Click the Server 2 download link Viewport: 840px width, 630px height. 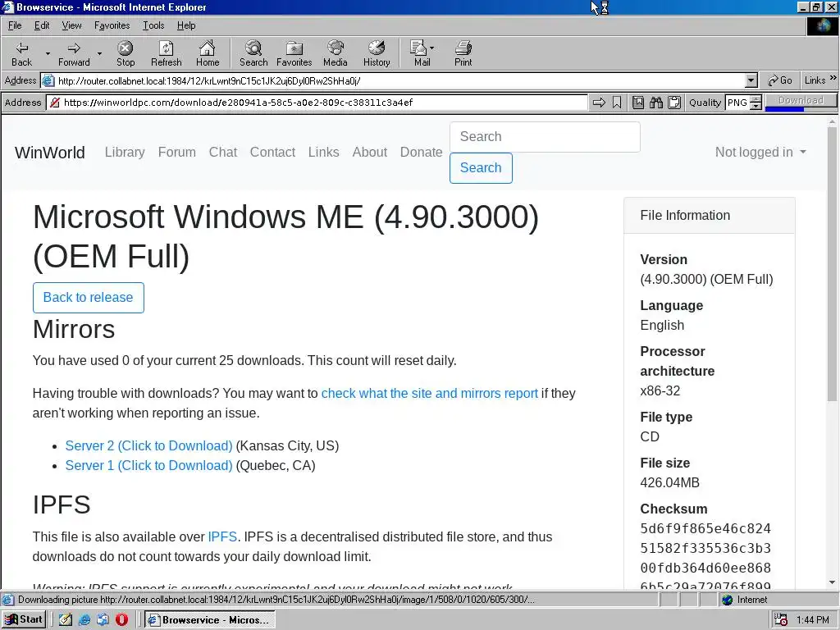coord(149,445)
